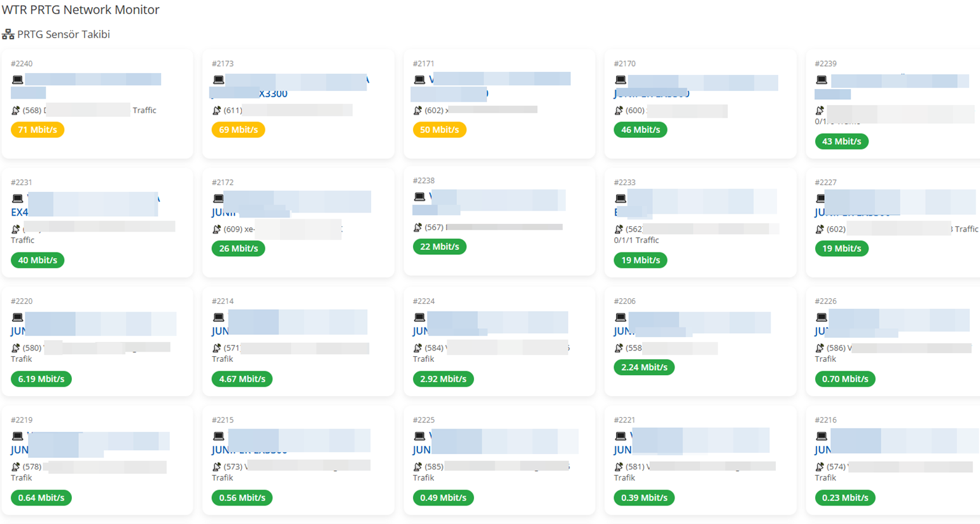Click the device laptop icon in card #2240
Screen dimensions: 980x524
tap(17, 80)
